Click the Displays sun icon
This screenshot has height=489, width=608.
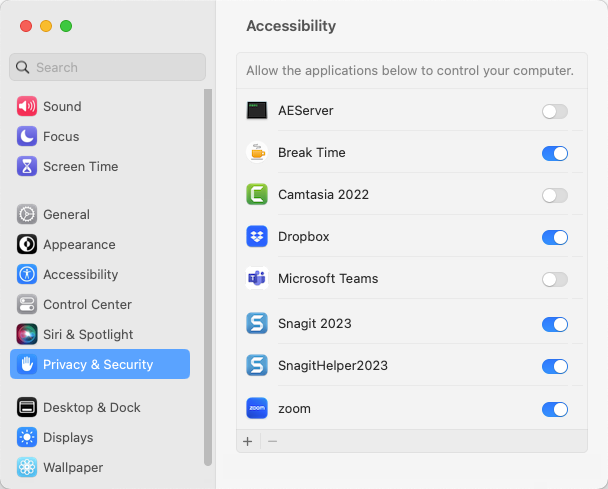(x=27, y=437)
